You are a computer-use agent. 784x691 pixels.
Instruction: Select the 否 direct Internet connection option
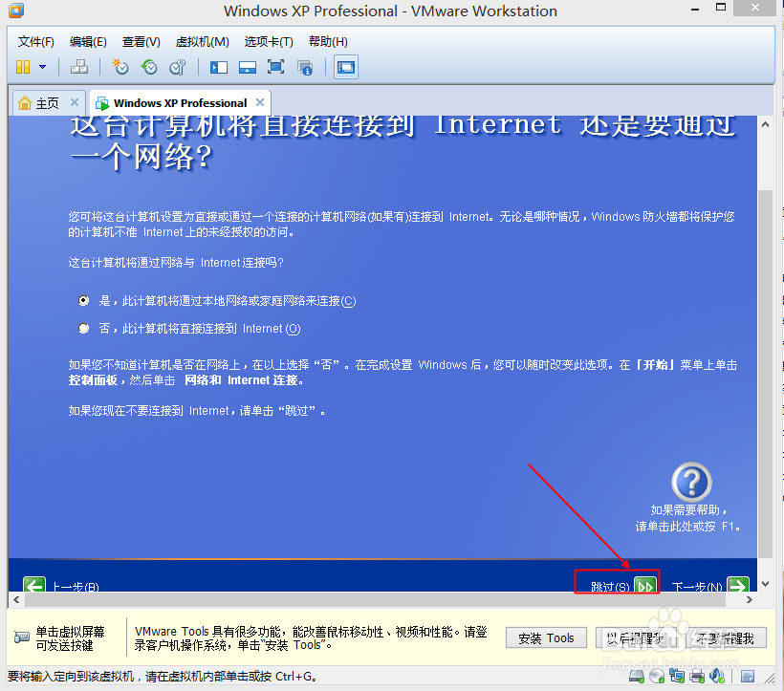click(83, 328)
